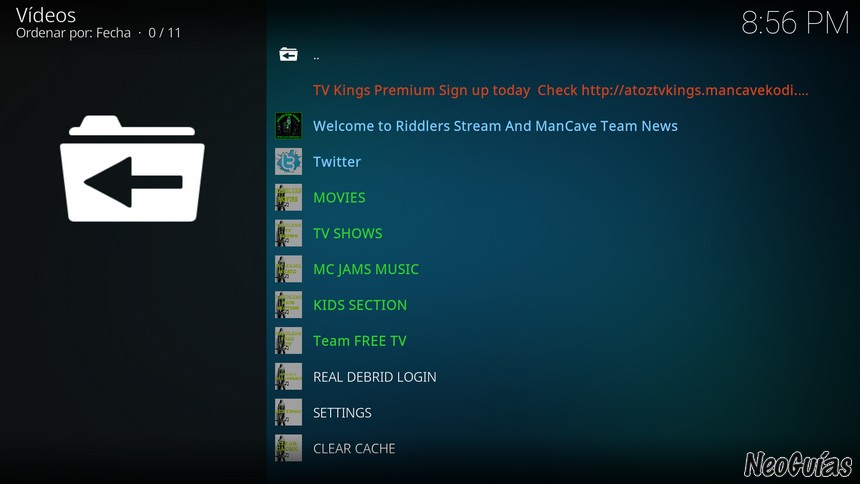860x484 pixels.
Task: Select the Twitter list entry
Action: (x=337, y=162)
